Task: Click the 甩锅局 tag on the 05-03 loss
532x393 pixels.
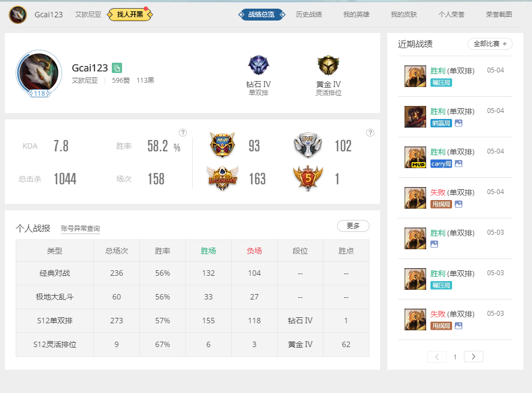Action: (x=441, y=326)
